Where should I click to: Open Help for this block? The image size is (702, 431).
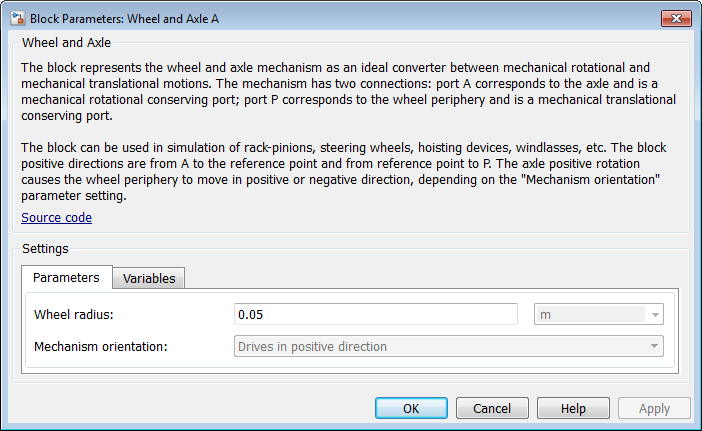(x=573, y=408)
